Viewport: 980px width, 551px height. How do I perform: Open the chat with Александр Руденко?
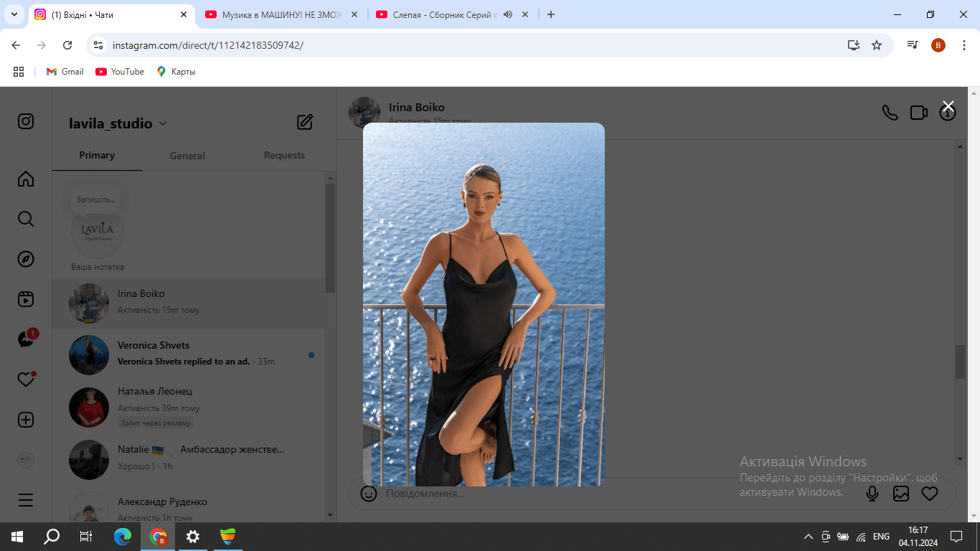click(x=188, y=507)
